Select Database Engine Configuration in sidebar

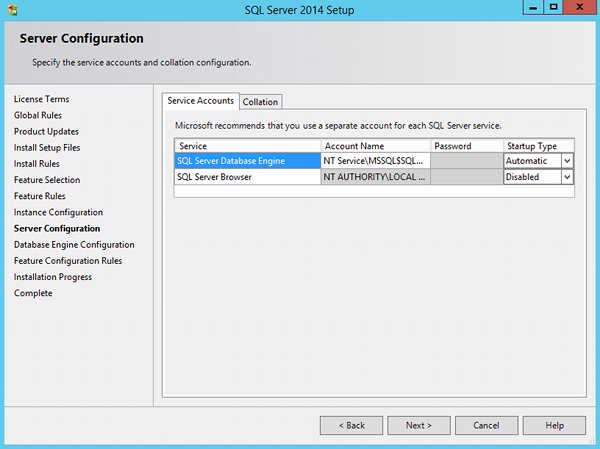coord(74,245)
